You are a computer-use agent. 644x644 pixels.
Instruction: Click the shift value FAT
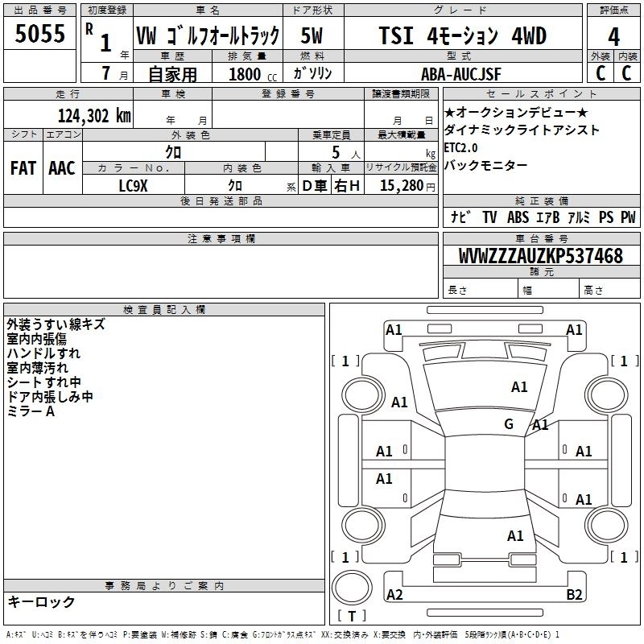point(23,168)
